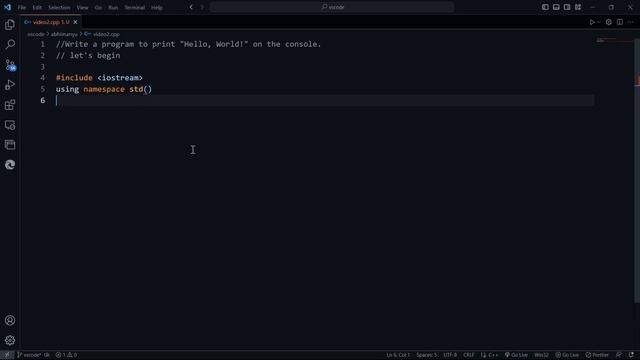Screen dimensions: 640x360
Task: Open the Run and Debug view
Action: click(10, 84)
